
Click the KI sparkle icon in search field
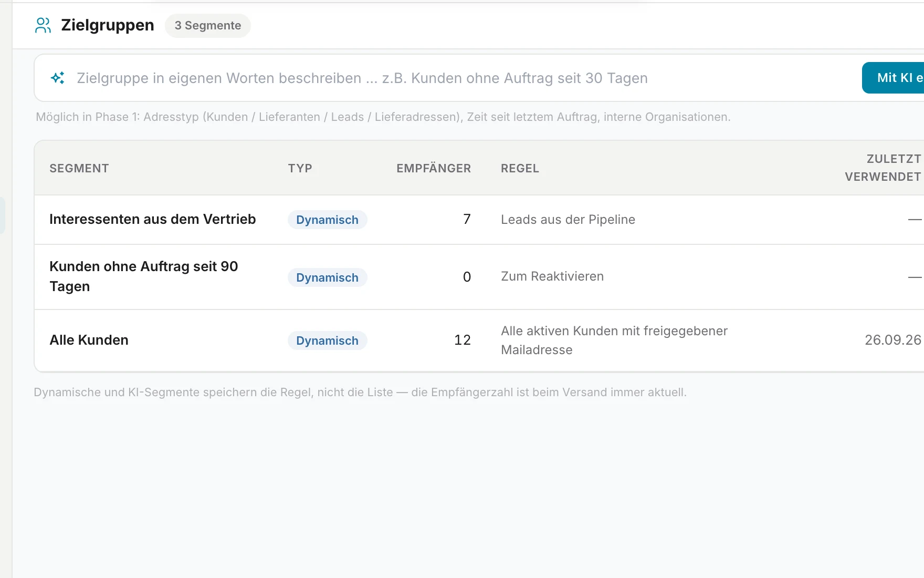tap(58, 78)
